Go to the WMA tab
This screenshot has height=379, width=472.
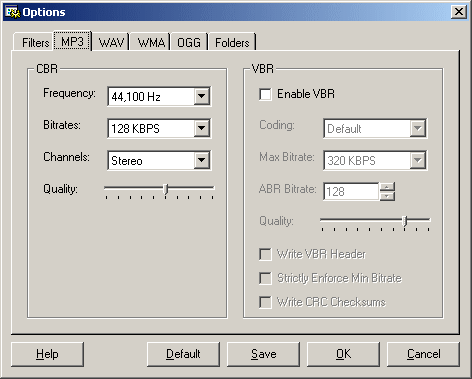coord(151,42)
